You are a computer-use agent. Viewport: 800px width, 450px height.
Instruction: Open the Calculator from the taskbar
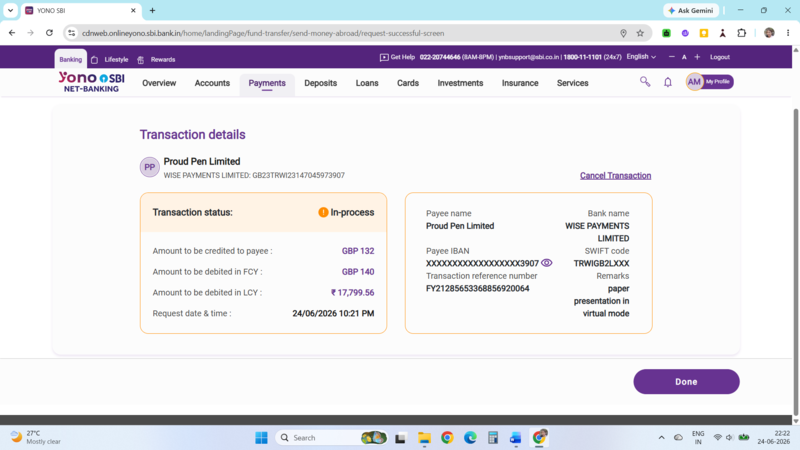point(492,438)
